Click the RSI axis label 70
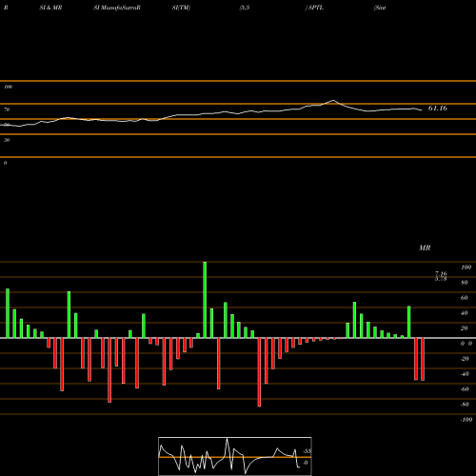This screenshot has width=476, height=476. coord(7,109)
